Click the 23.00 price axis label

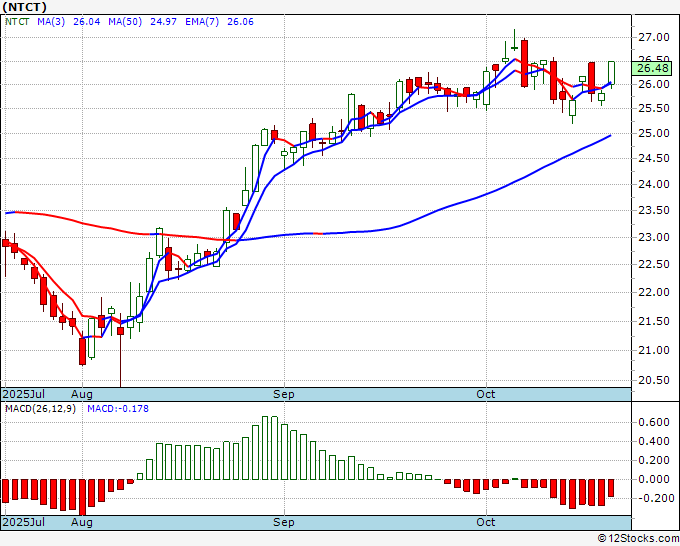coord(654,237)
